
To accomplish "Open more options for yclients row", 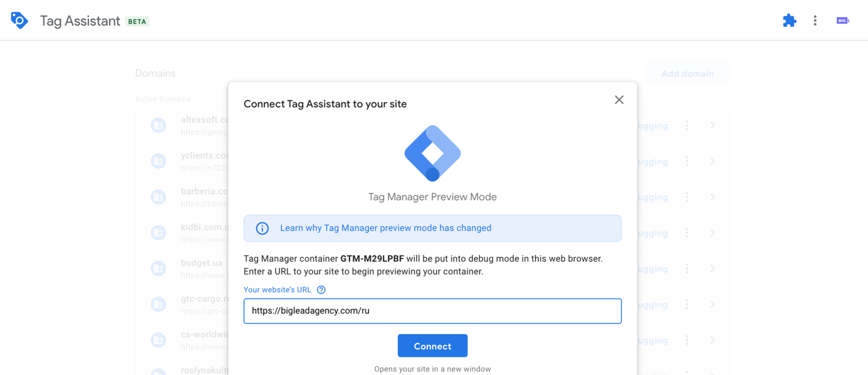I will click(687, 161).
